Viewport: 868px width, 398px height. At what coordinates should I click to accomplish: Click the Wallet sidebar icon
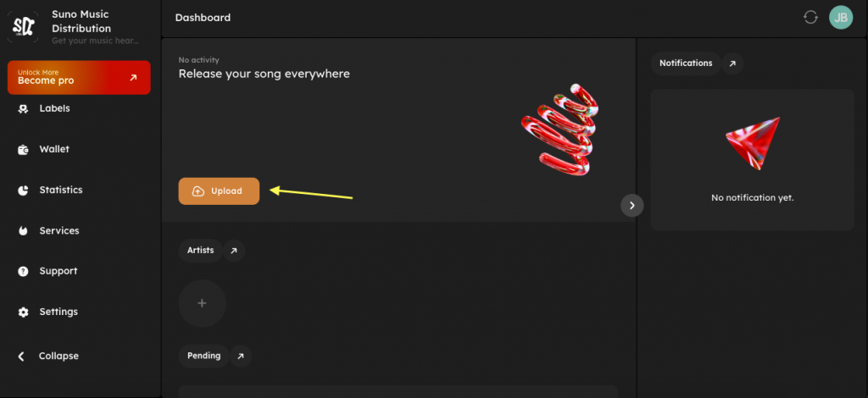[x=23, y=150]
